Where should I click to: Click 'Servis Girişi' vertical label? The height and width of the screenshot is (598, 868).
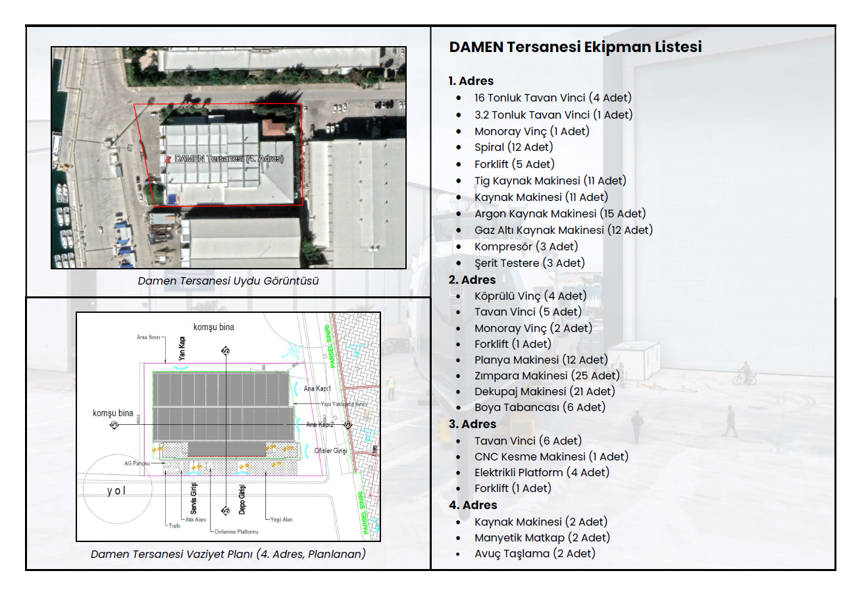click(193, 499)
